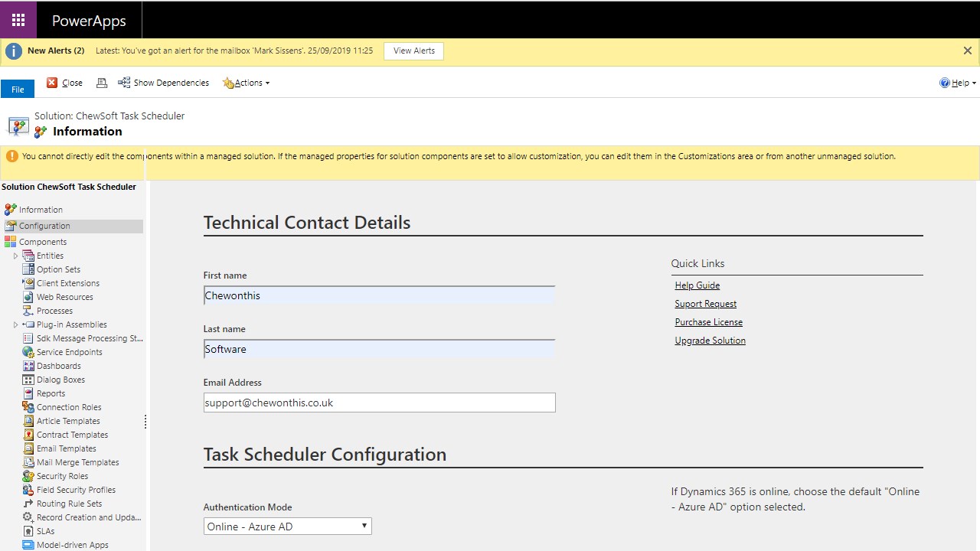Expand the Entities node arrow

(15, 256)
